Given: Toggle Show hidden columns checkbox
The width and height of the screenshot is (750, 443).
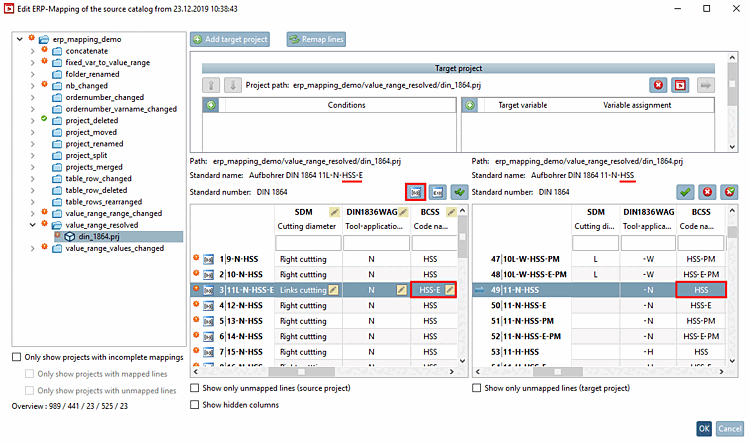Looking at the screenshot, I should (x=195, y=405).
